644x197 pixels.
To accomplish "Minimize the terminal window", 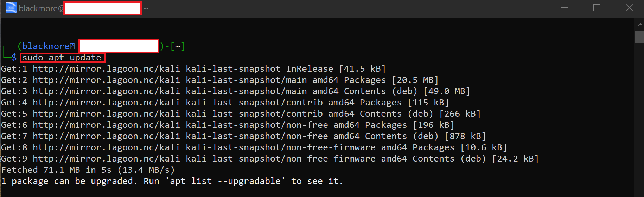I will [565, 8].
